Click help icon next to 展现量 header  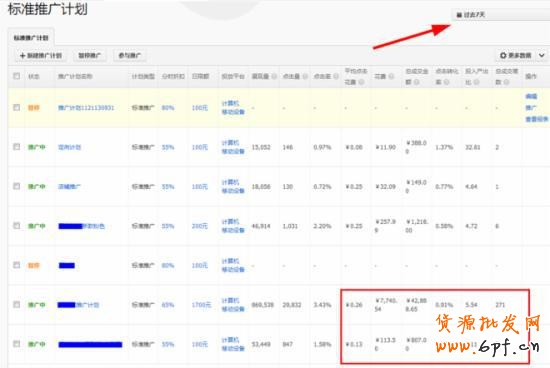pyautogui.click(x=274, y=76)
